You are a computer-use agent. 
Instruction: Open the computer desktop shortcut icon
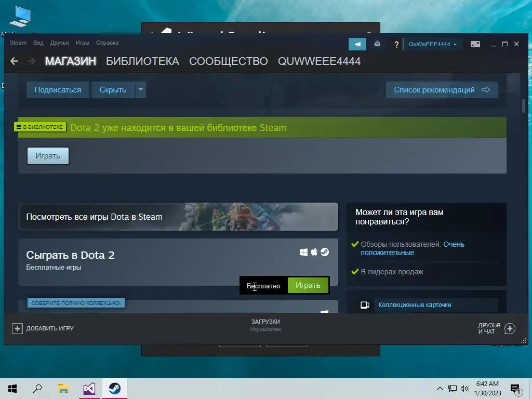pyautogui.click(x=20, y=17)
